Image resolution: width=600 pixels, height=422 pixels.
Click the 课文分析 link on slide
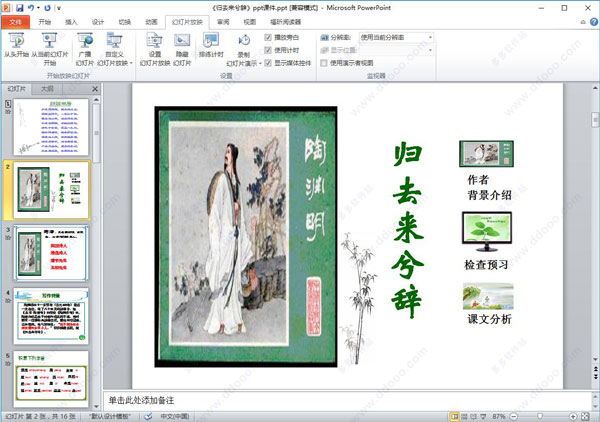click(489, 319)
